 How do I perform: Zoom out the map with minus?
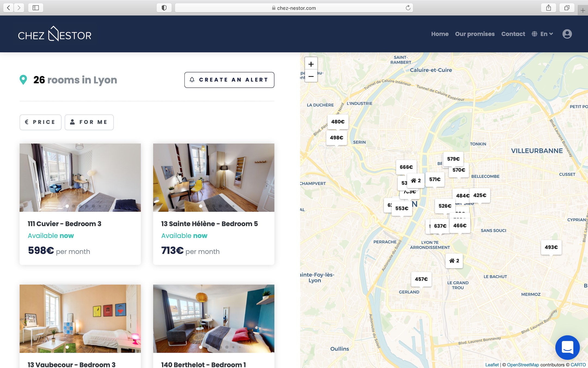(x=311, y=76)
